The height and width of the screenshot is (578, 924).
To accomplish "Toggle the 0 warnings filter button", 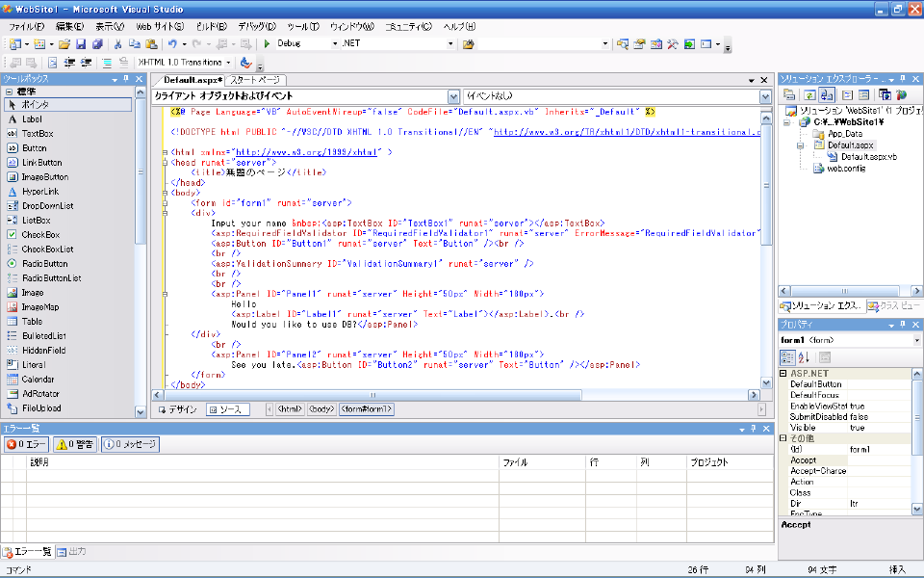I will (x=75, y=445).
